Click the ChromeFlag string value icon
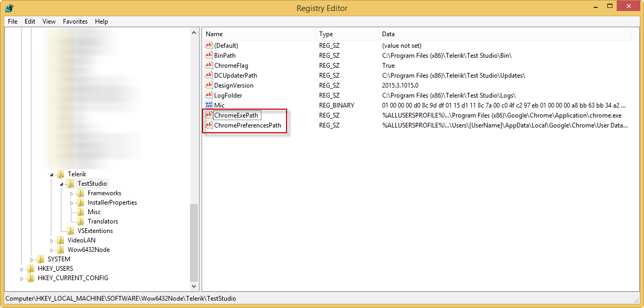Viewport: 644px width, 308px height. 209,66
